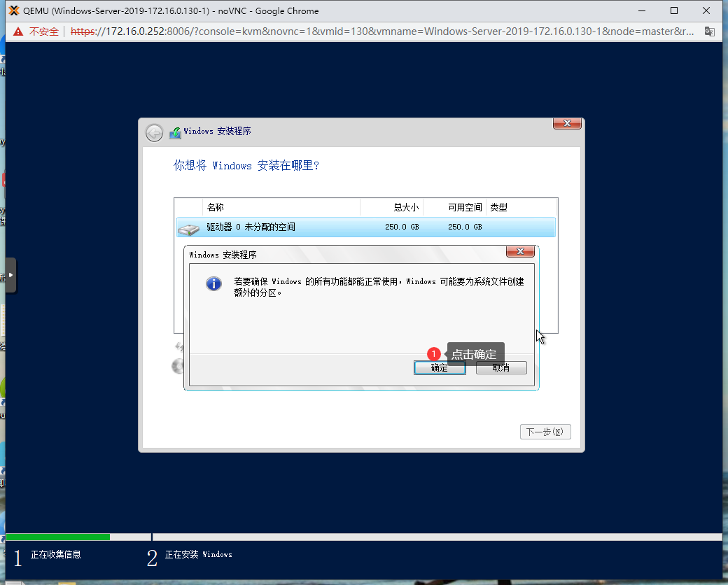Image resolution: width=728 pixels, height=585 pixels.
Task: Click the 总大小 column header
Action: [x=392, y=207]
